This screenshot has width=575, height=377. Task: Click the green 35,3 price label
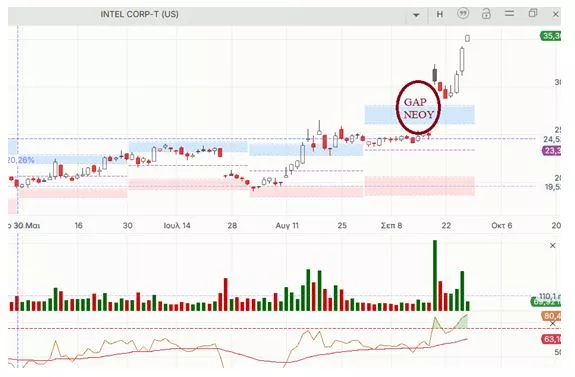point(551,36)
